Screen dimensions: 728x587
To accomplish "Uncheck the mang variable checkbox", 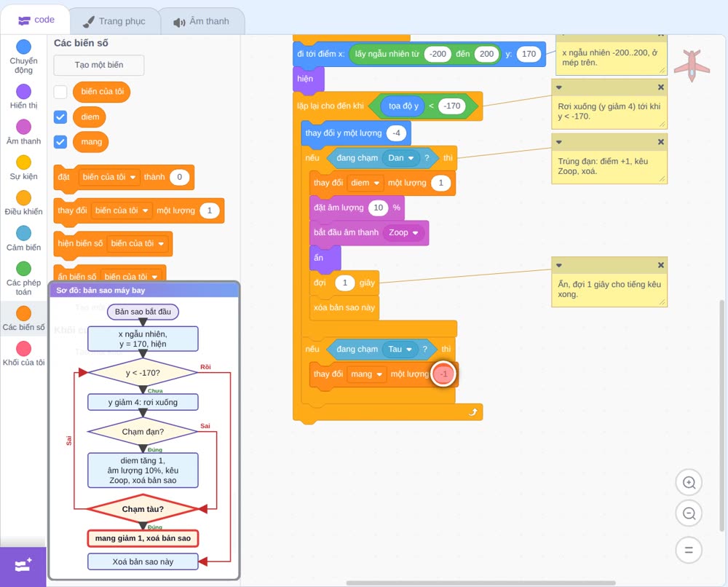I will click(x=60, y=141).
